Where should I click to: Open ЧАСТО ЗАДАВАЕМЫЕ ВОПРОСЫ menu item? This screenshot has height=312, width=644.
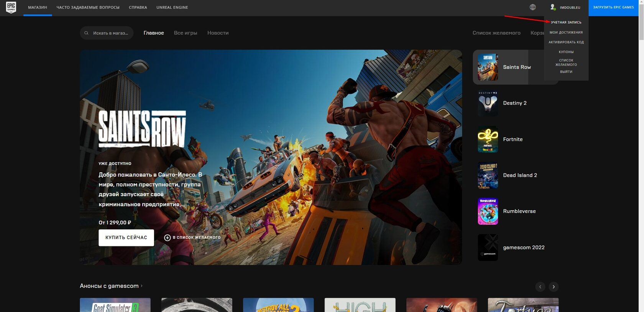88,7
